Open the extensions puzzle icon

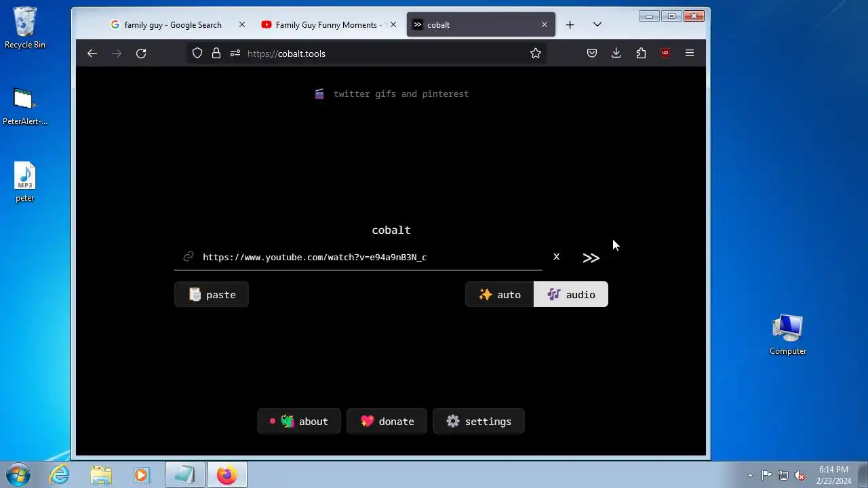click(641, 54)
